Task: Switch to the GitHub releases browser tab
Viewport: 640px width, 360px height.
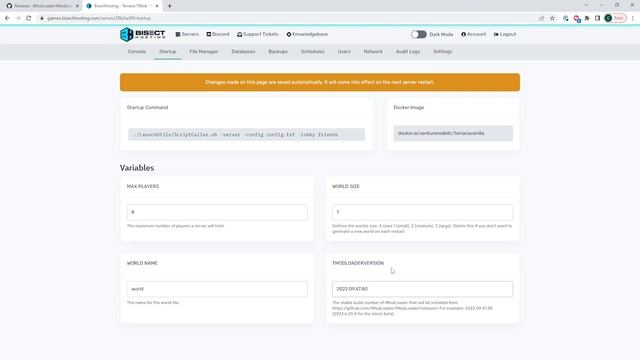Action: pyautogui.click(x=40, y=6)
